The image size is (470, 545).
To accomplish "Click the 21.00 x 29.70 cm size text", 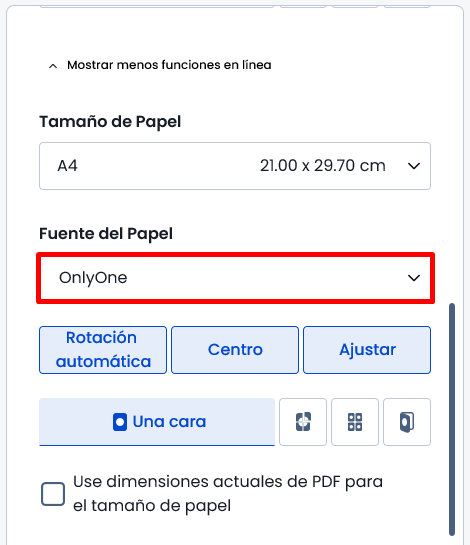I will [323, 166].
